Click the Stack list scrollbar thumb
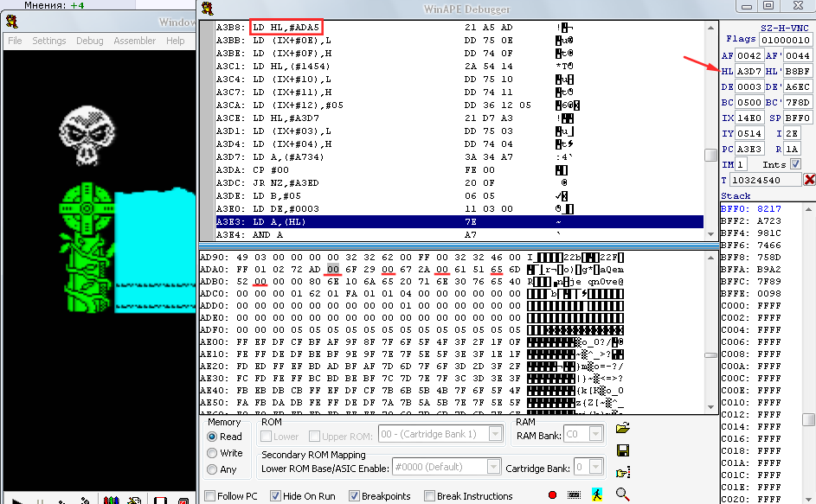 pyautogui.click(x=809, y=419)
